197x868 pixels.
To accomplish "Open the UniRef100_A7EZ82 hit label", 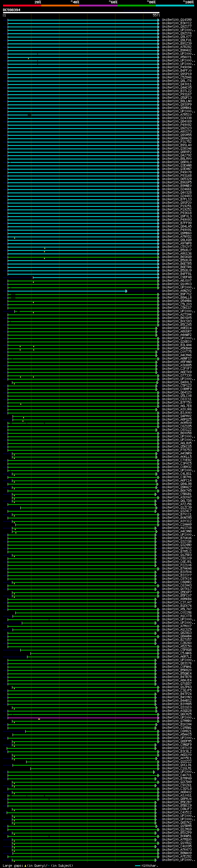I will (177, 856).
